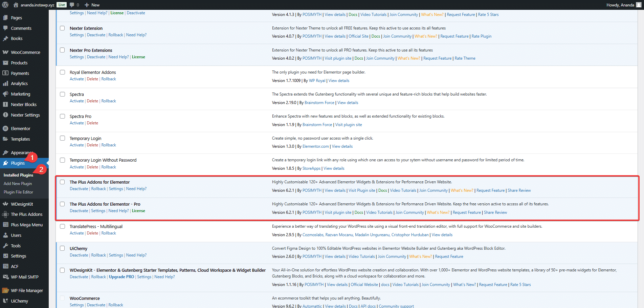Click the Marketing megaphone icon
The width and height of the screenshot is (644, 308).
coord(5,94)
